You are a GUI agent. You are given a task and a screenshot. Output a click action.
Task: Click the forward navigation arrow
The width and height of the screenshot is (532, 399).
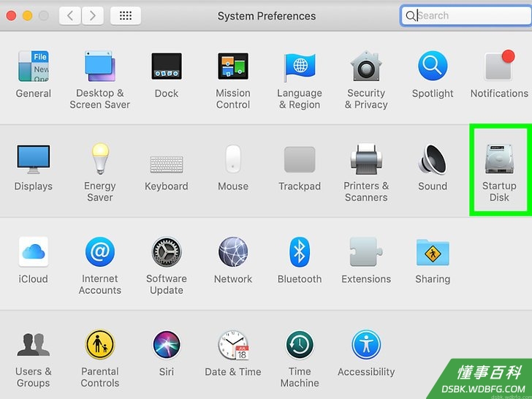[x=93, y=15]
